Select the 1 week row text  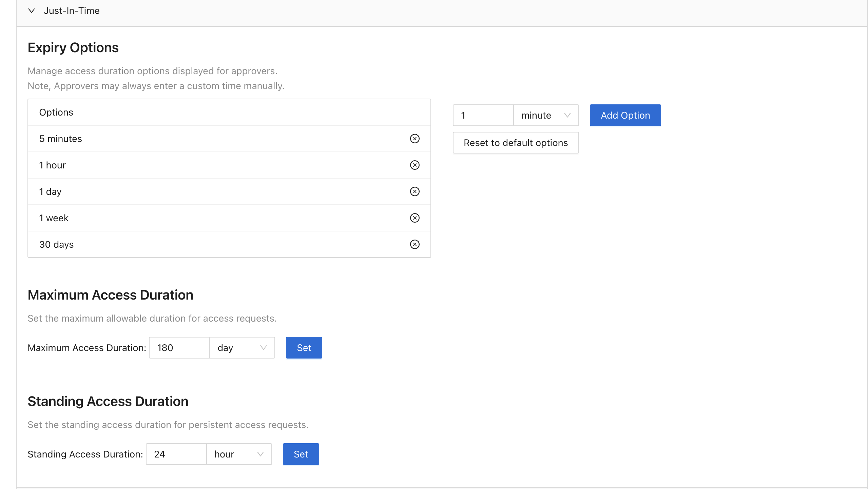click(54, 218)
